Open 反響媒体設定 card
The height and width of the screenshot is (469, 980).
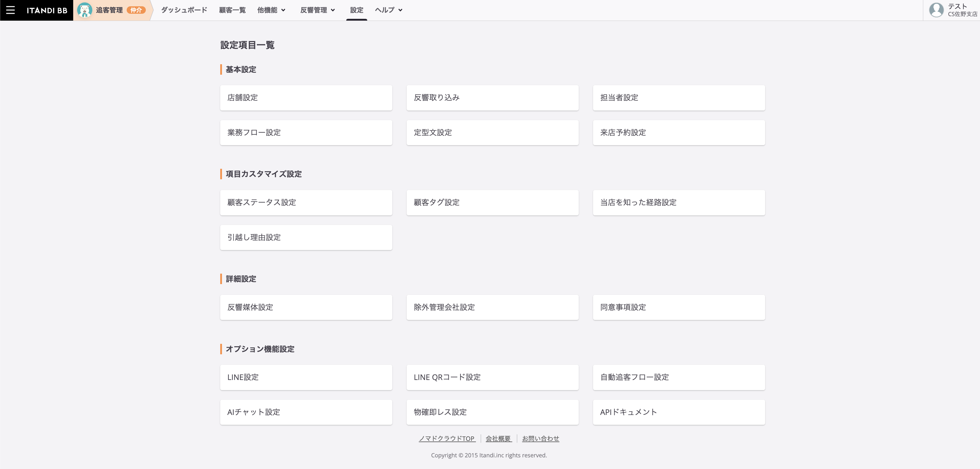(306, 307)
